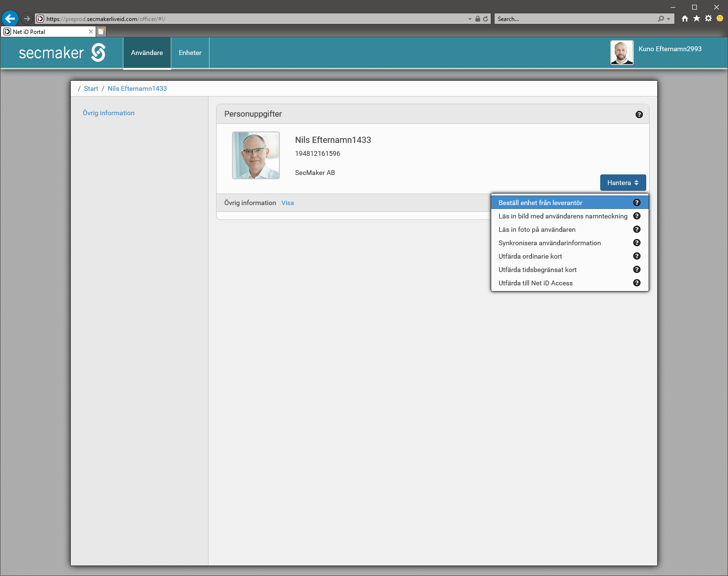Expand the address bar history dropdown arrow
728x576 pixels.
click(470, 19)
